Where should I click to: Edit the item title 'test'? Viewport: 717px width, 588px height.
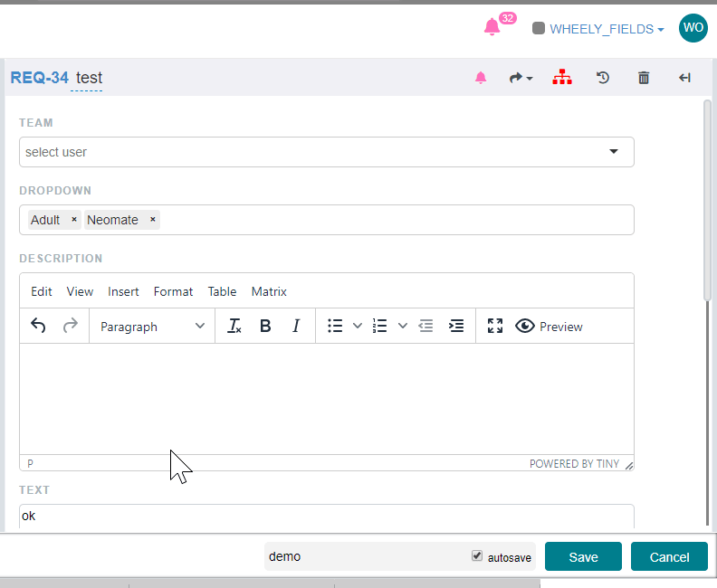[89, 78]
